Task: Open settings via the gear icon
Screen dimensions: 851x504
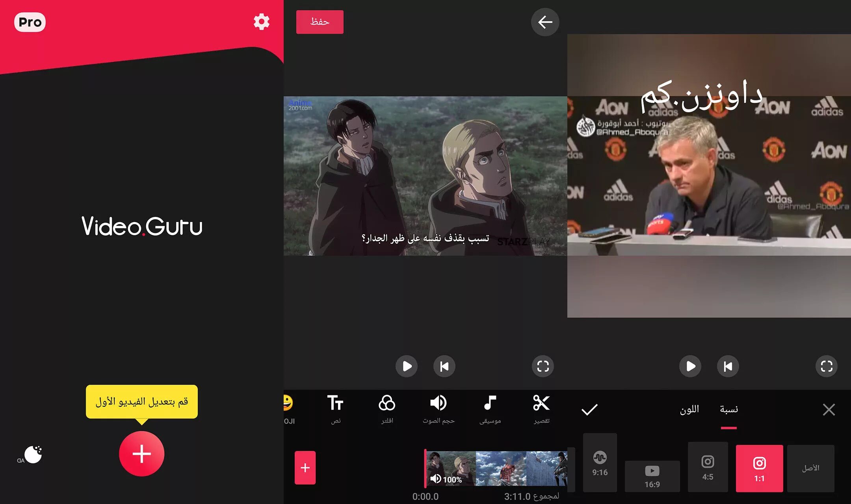Action: click(261, 22)
